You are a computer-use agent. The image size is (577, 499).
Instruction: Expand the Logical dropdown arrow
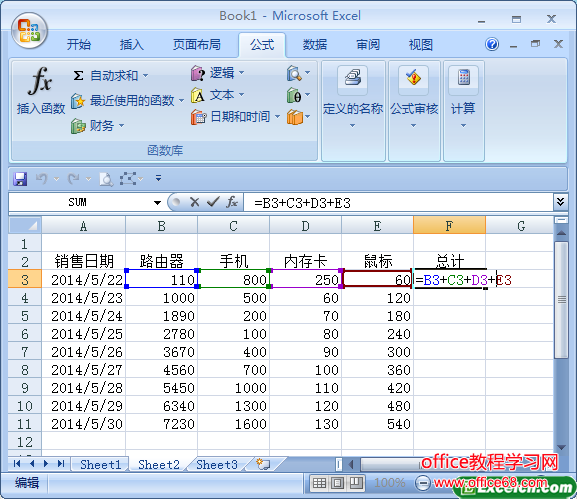pyautogui.click(x=241, y=73)
